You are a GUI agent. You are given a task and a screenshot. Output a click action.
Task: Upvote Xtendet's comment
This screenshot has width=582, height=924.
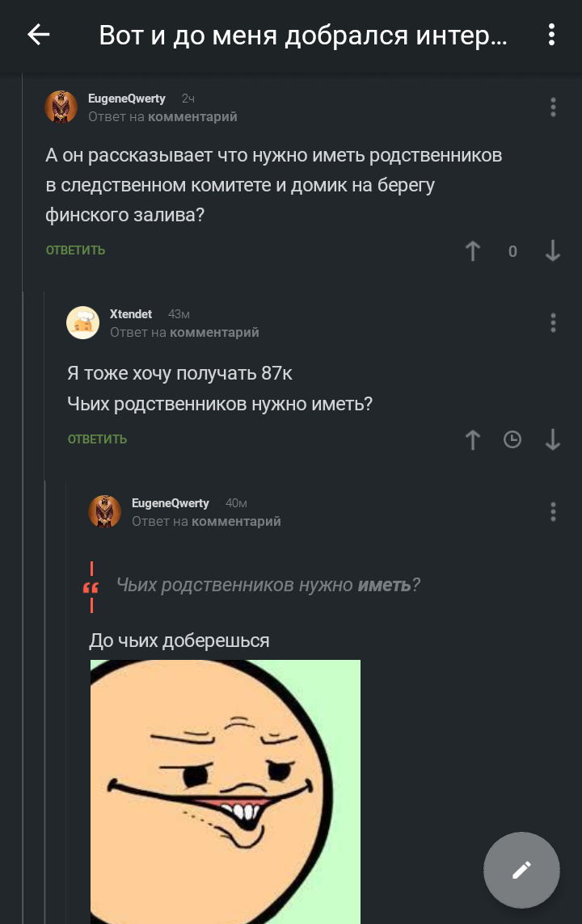[472, 439]
